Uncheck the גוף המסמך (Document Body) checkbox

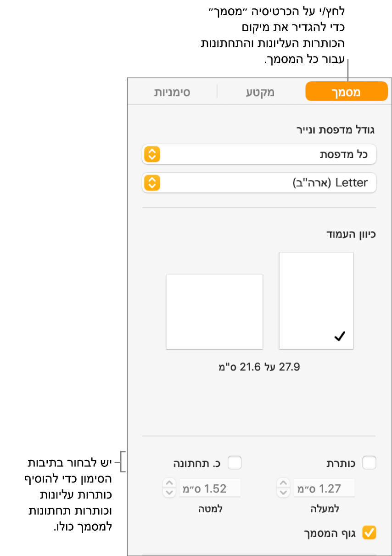point(369,533)
